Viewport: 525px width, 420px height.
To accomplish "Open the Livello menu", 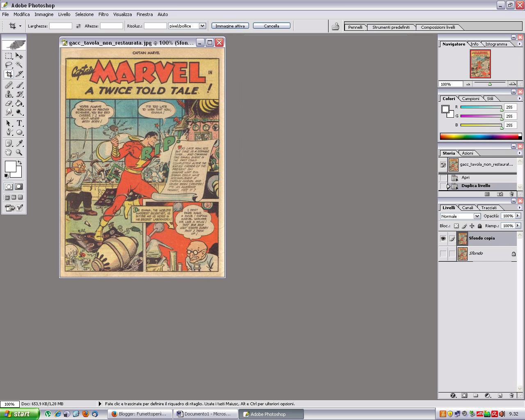I will pos(64,14).
